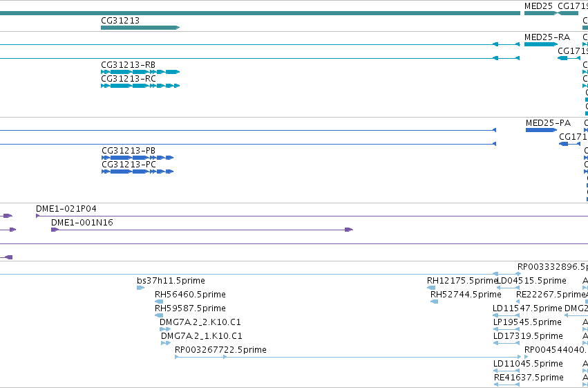Select the CG31213-PC protein feature
The width and height of the screenshot is (588, 388).
pos(137,172)
